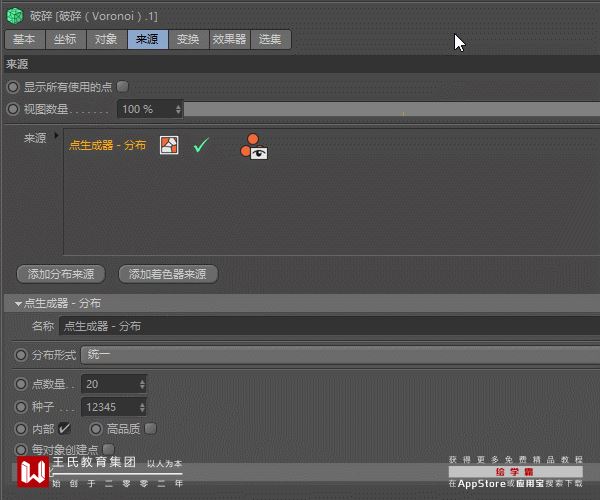Select the 点生成器 - 分布 list entry

pyautogui.click(x=108, y=145)
